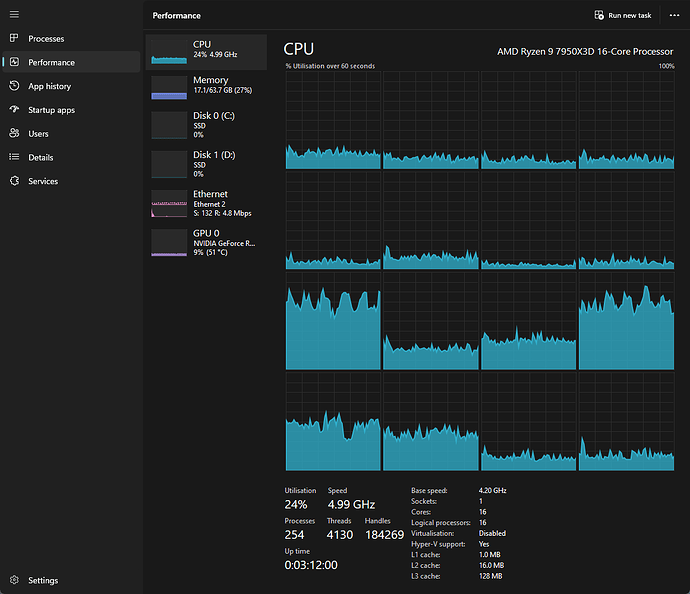The width and height of the screenshot is (690, 594).
Task: Select the CPU resource item
Action: [206, 52]
